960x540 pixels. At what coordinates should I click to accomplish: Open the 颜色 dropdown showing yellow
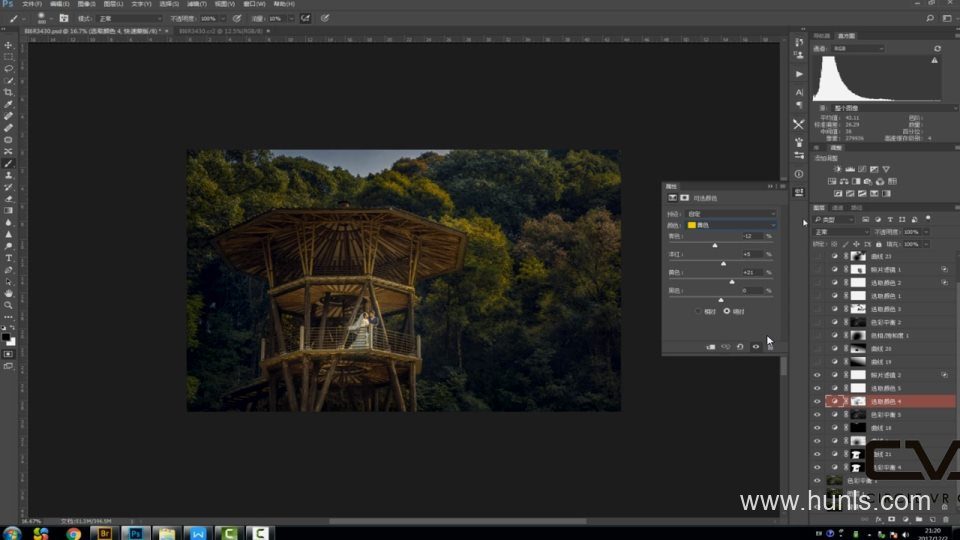click(x=731, y=225)
